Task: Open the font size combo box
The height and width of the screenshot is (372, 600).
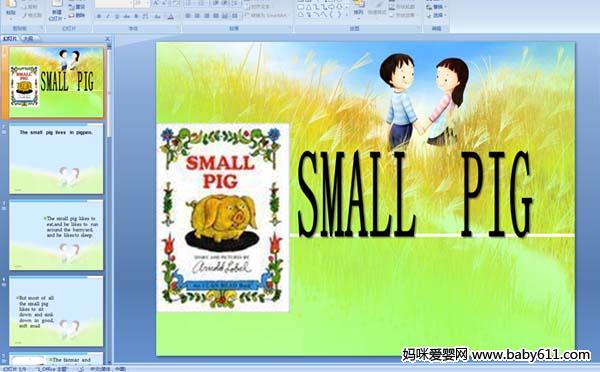Action: coord(142,5)
